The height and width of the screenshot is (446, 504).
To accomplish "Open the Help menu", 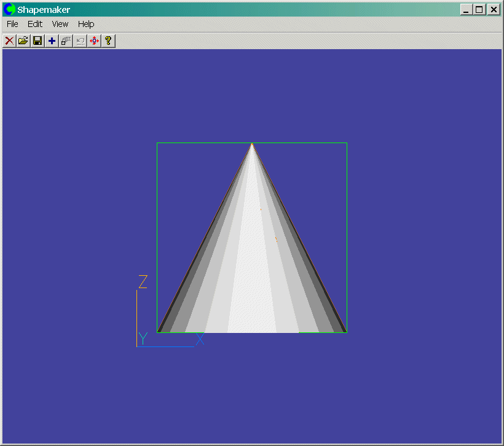I will tap(85, 24).
